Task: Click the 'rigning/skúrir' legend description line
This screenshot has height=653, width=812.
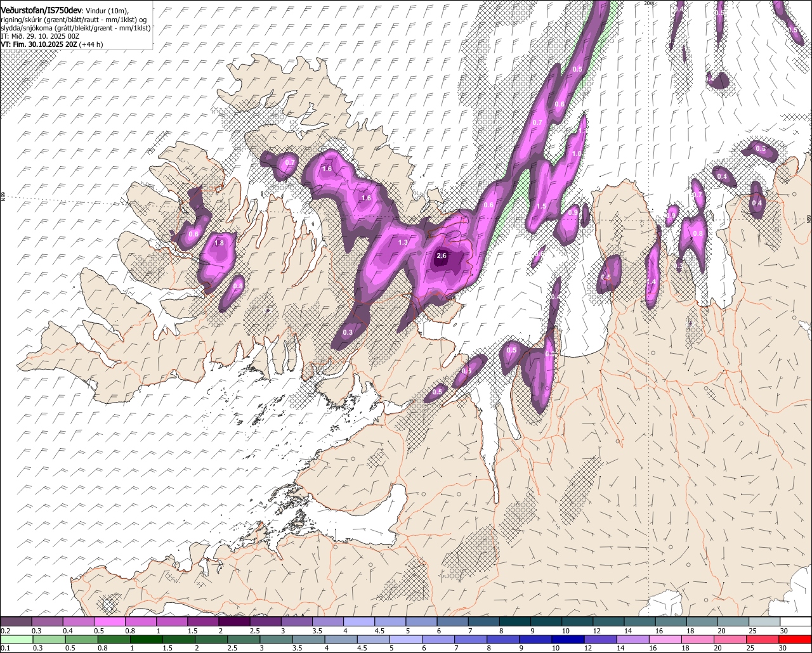Action: [74, 20]
